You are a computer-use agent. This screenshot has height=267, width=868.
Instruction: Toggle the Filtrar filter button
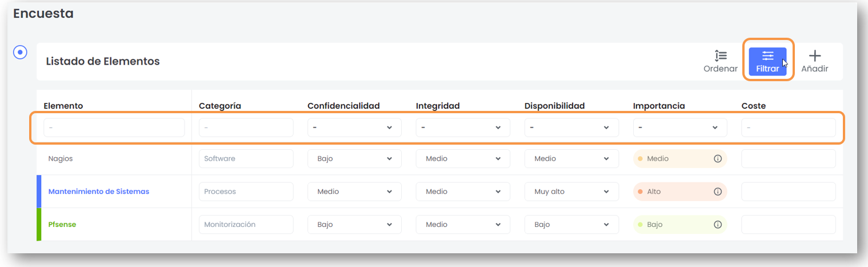pos(767,61)
